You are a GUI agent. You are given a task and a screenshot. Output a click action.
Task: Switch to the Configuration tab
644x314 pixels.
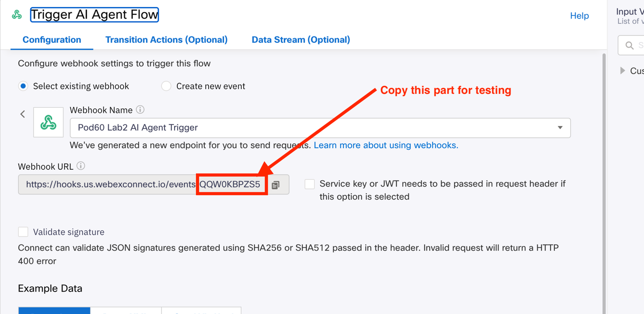tap(52, 40)
